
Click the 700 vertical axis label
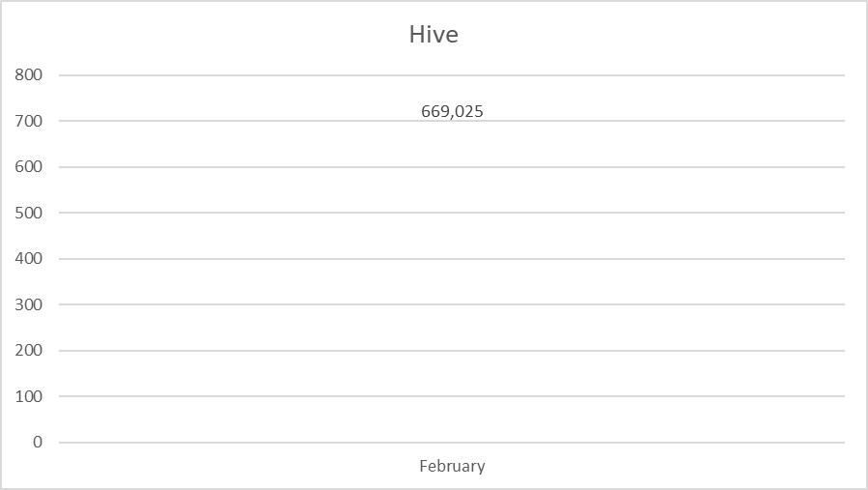pos(28,121)
